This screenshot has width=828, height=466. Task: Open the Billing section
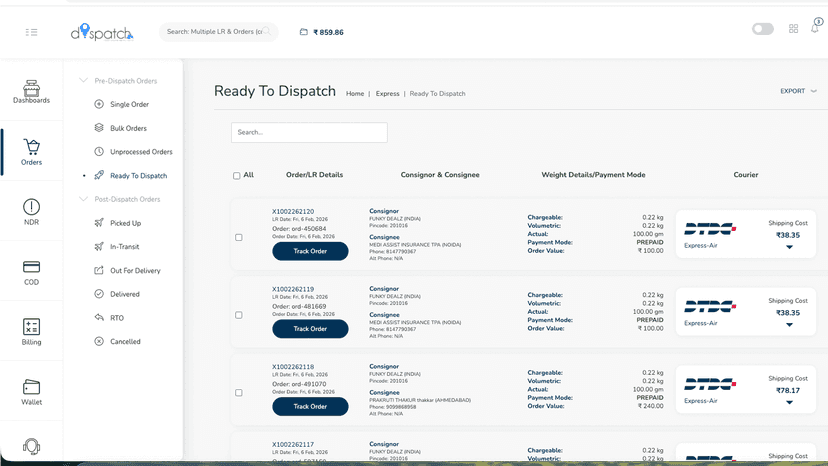point(31,332)
